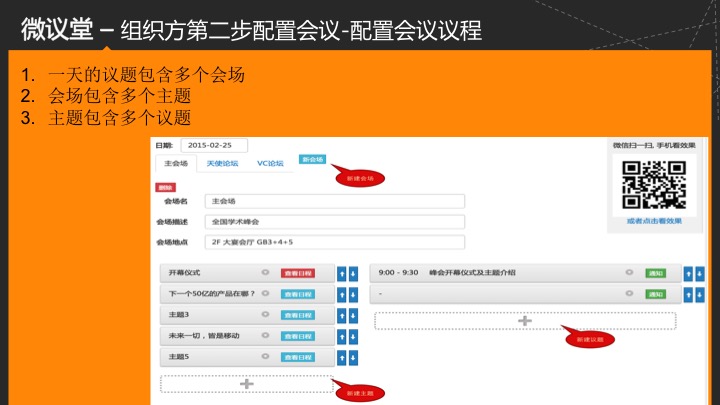720x405 pixels.
Task: Click move-up arrow for 开幕仪式 topic
Action: pos(341,272)
